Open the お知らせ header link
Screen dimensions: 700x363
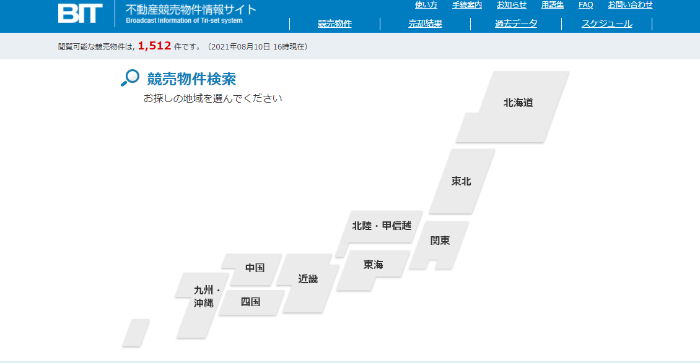tap(512, 5)
